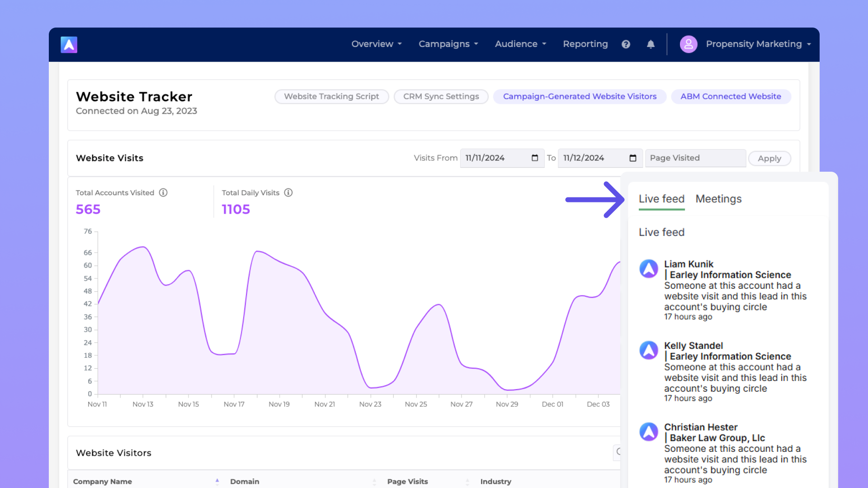
Task: Expand the Overview dropdown menu
Action: 376,44
